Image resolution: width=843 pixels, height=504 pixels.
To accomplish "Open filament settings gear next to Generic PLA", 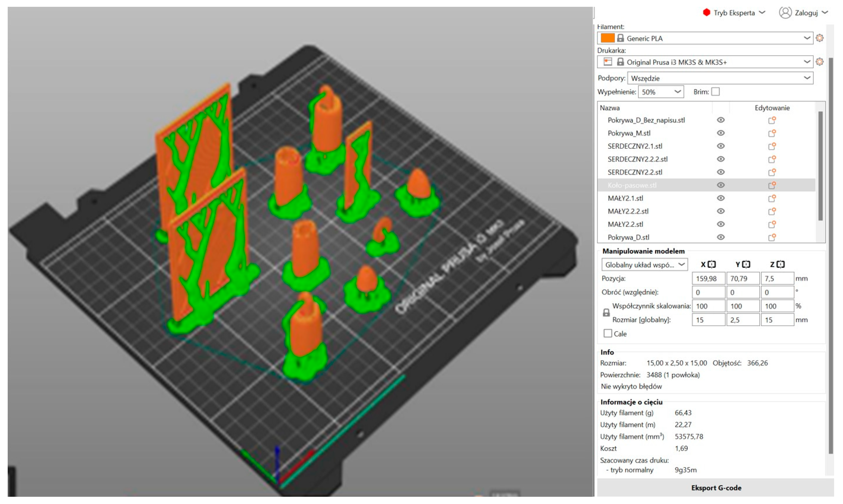I will click(x=819, y=38).
